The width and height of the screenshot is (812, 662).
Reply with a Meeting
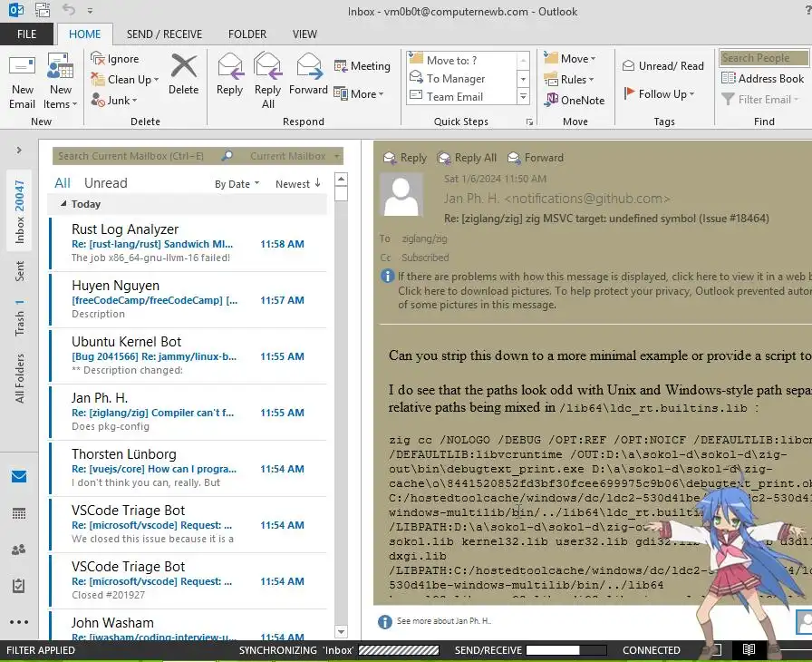pos(362,66)
